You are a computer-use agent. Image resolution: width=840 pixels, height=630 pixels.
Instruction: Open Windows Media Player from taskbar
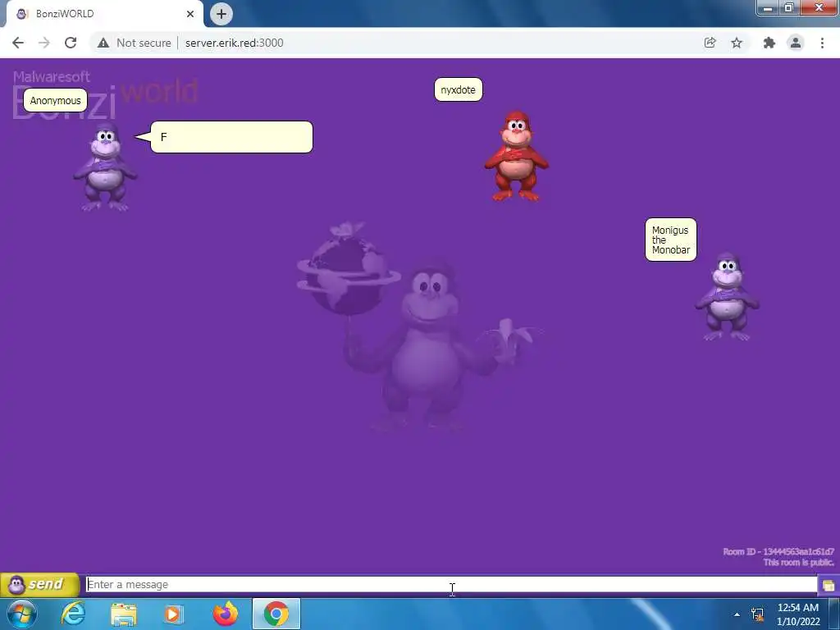pos(172,614)
